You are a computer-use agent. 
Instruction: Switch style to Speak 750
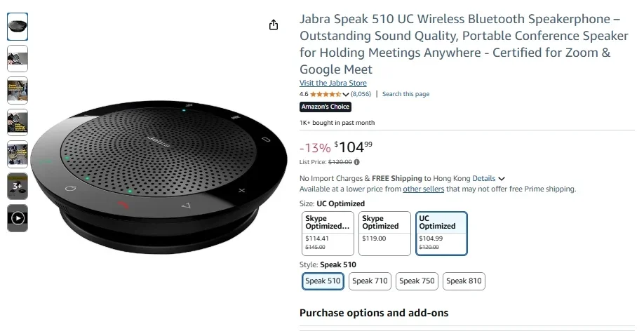click(417, 281)
